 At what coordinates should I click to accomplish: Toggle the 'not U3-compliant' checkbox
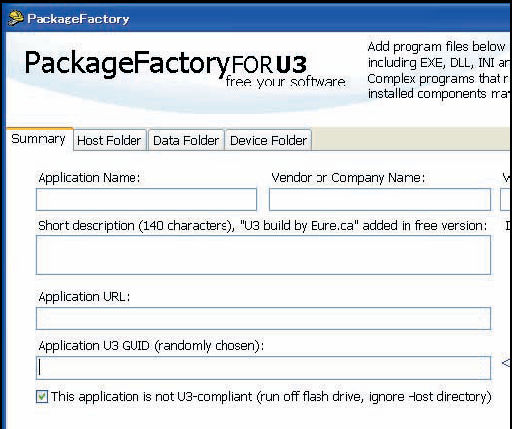click(x=42, y=397)
